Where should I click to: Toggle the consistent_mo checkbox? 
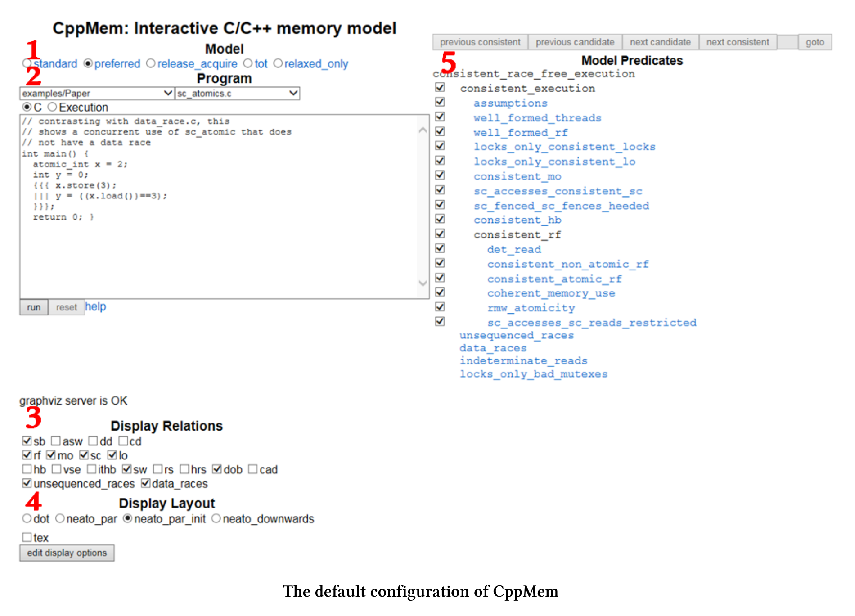(440, 175)
